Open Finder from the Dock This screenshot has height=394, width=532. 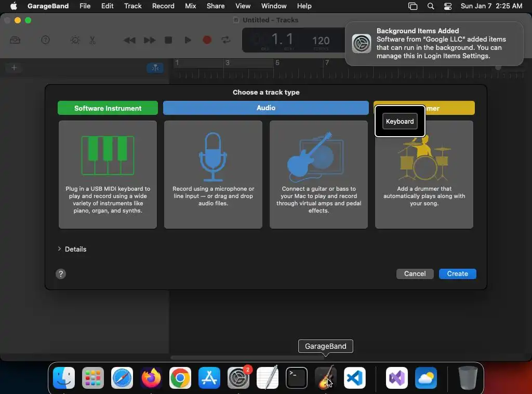click(64, 378)
